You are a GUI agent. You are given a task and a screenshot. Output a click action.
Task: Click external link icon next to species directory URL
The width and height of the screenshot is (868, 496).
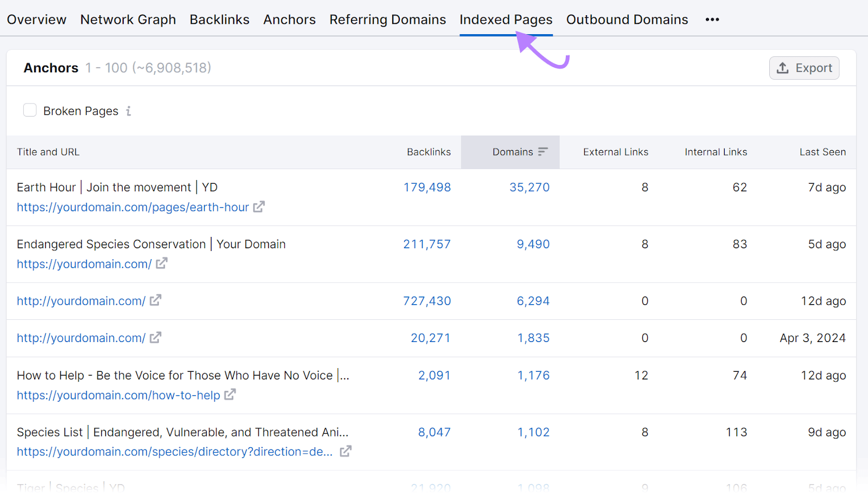346,451
